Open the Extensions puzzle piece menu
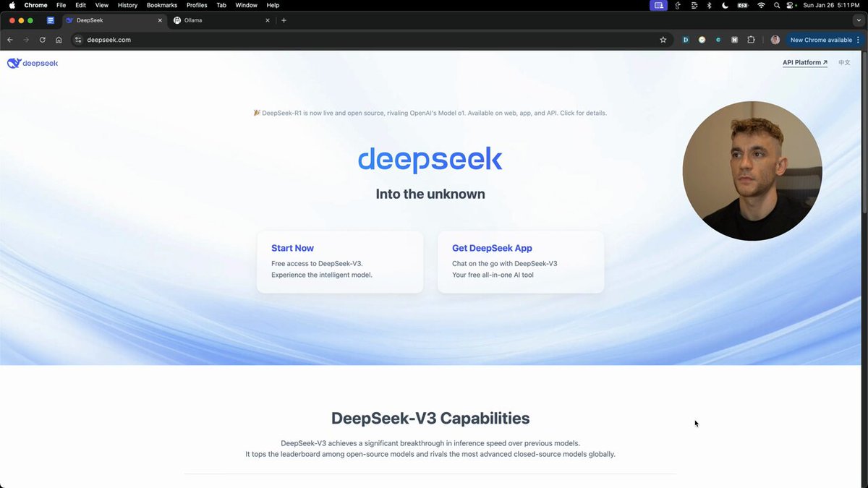The height and width of the screenshot is (488, 868). point(751,40)
